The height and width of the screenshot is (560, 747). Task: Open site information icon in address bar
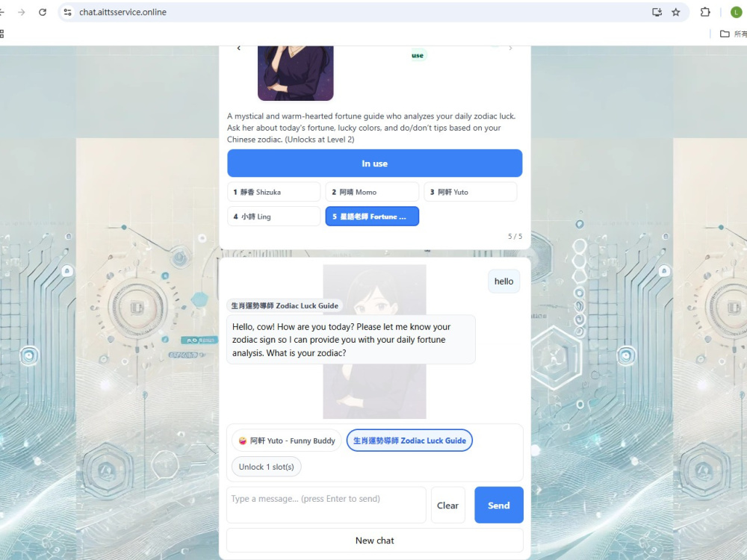(68, 13)
